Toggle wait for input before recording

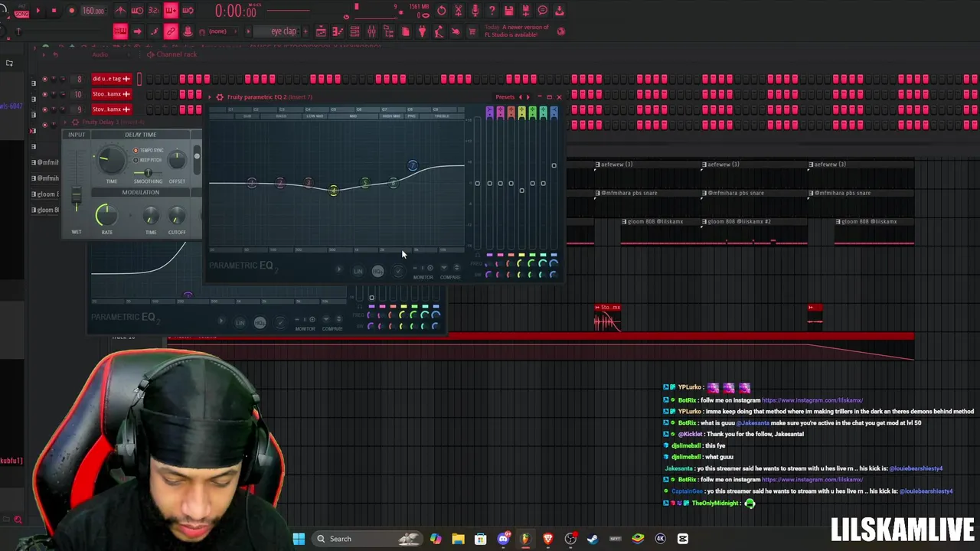point(137,11)
